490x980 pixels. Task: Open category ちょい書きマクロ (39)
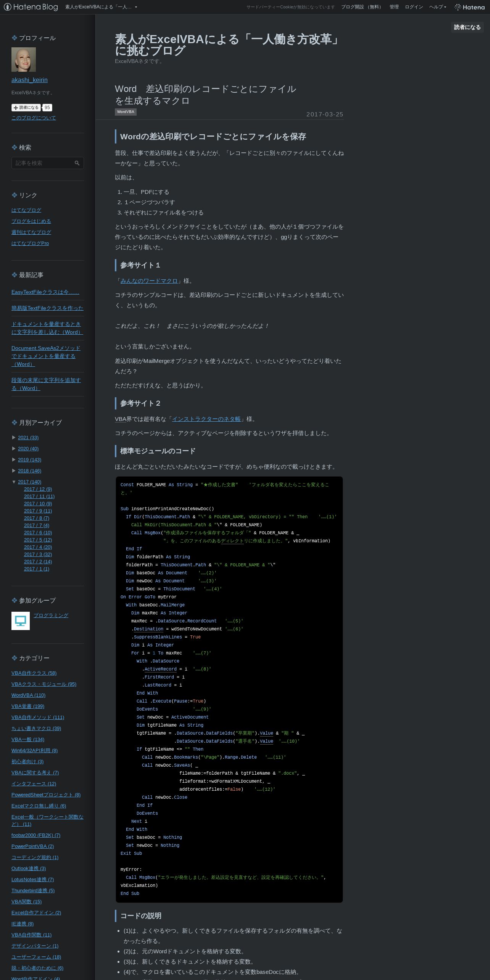pos(36,728)
